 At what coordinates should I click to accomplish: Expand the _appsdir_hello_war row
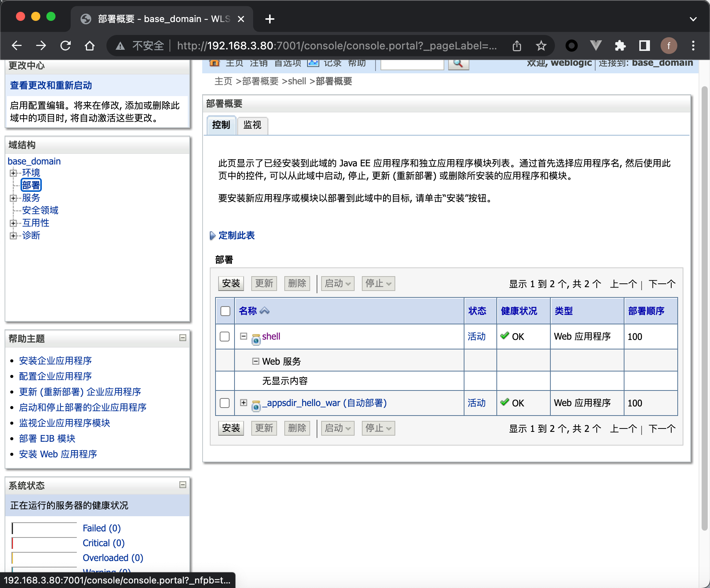pyautogui.click(x=244, y=403)
